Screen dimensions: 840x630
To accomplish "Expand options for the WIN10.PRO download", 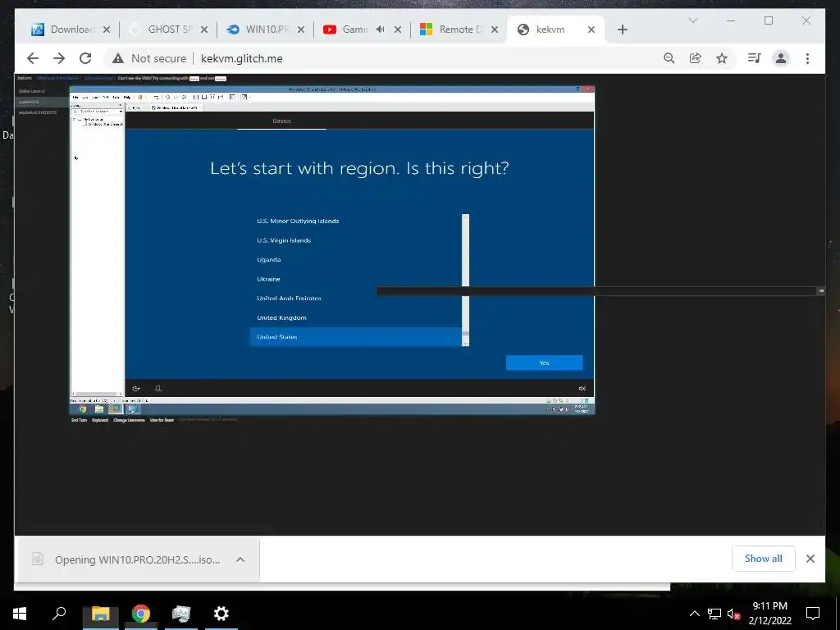I will tap(240, 559).
